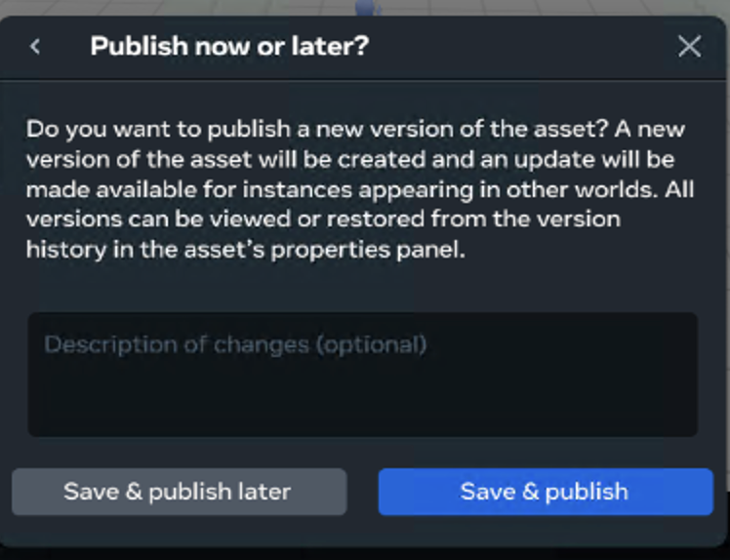Screen dimensions: 730x560
Task: Dismiss the dialog with the X icon
Action: [x=689, y=46]
